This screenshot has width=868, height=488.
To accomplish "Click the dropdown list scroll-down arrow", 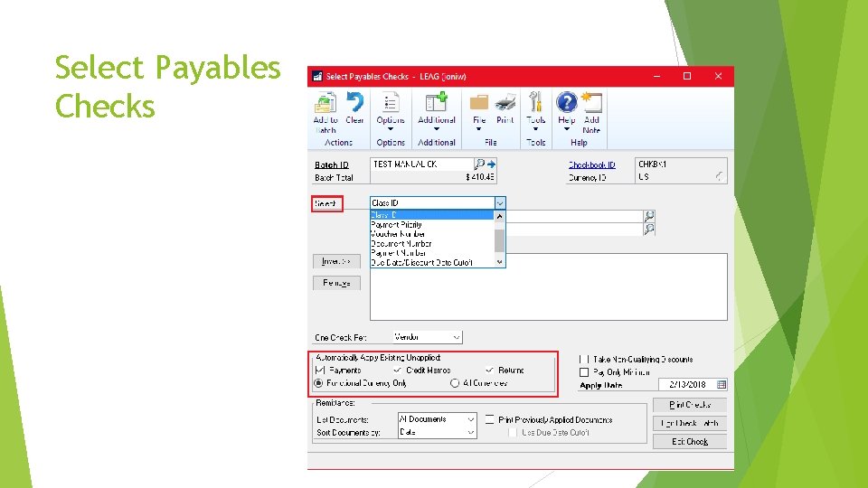I will 499,262.
